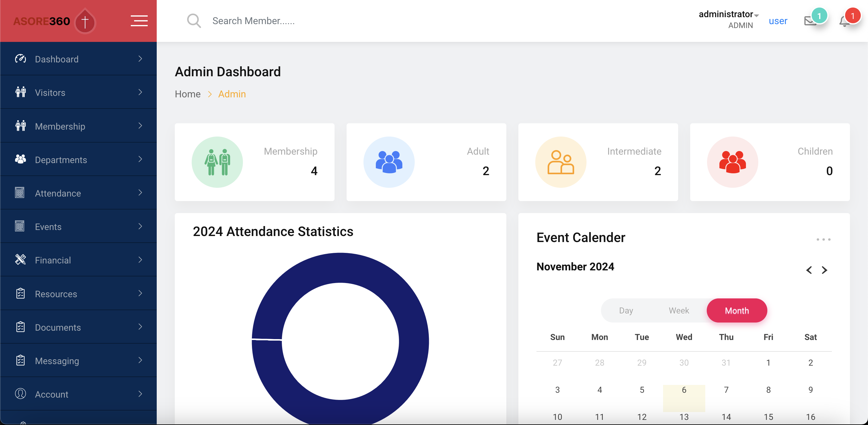
Task: Click the orange Intermediate users icon
Action: pos(561,162)
